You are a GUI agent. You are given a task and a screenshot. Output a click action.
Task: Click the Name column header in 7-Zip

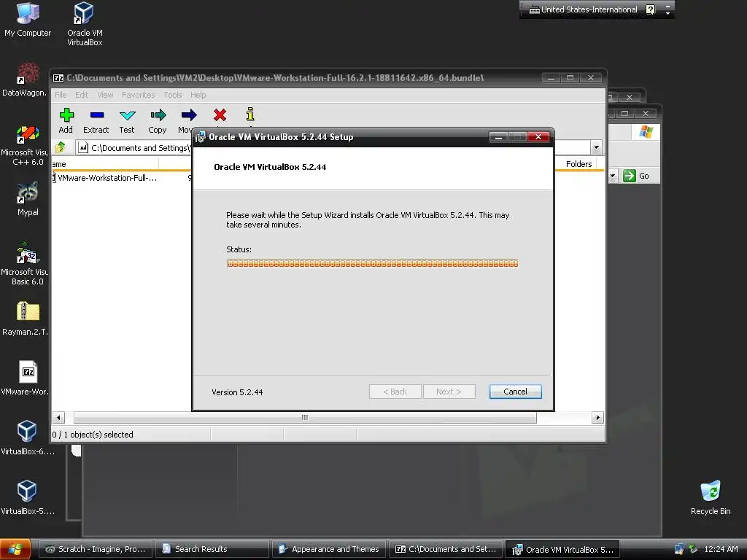point(105,164)
